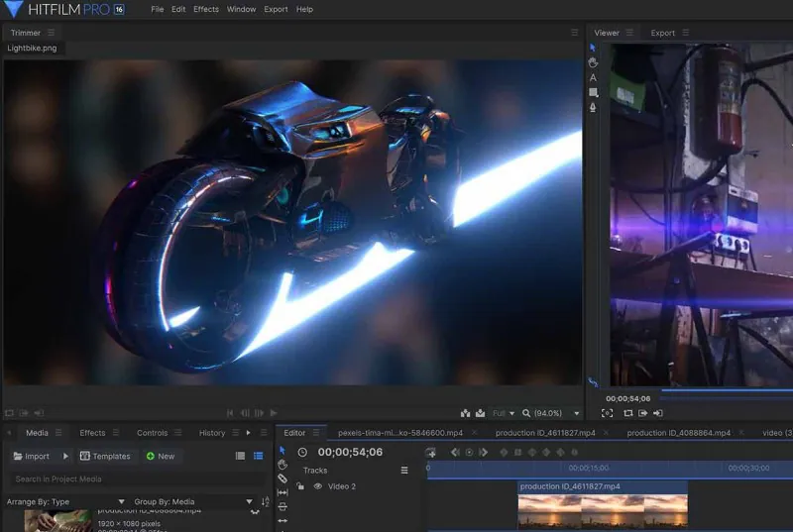Switch to the Controls panel tab

(152, 433)
